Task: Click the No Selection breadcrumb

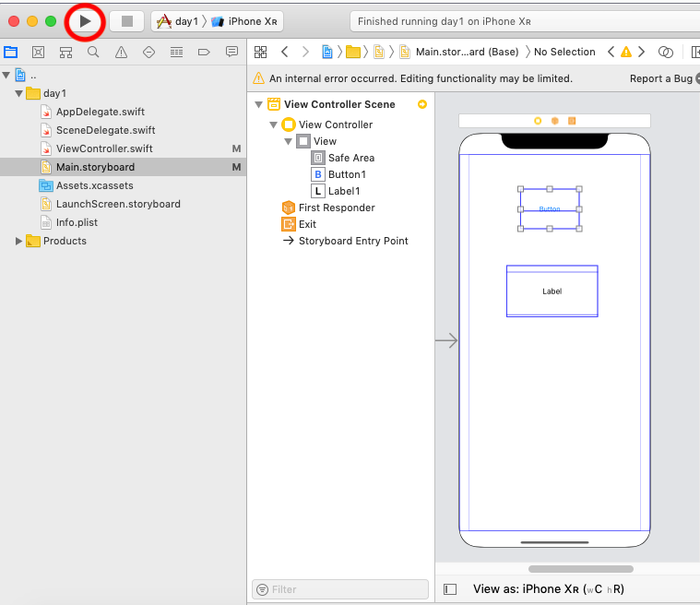Action: [x=564, y=52]
